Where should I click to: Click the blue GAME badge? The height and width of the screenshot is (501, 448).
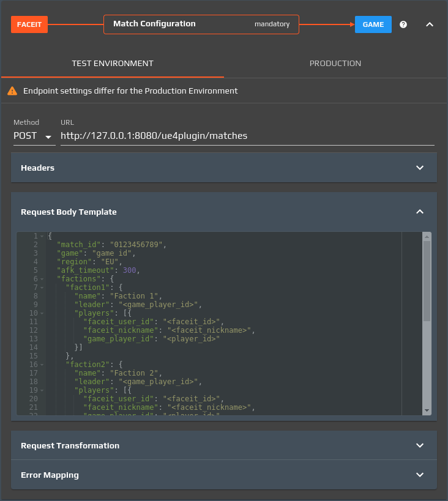point(373,24)
